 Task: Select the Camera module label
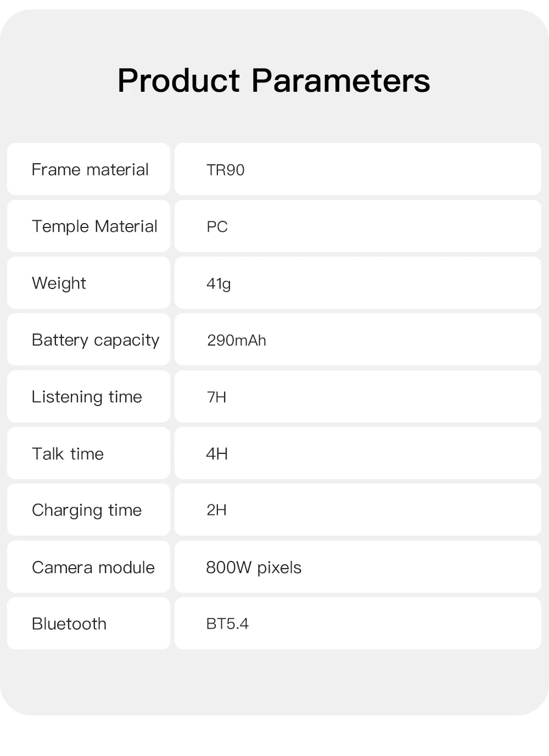(93, 567)
